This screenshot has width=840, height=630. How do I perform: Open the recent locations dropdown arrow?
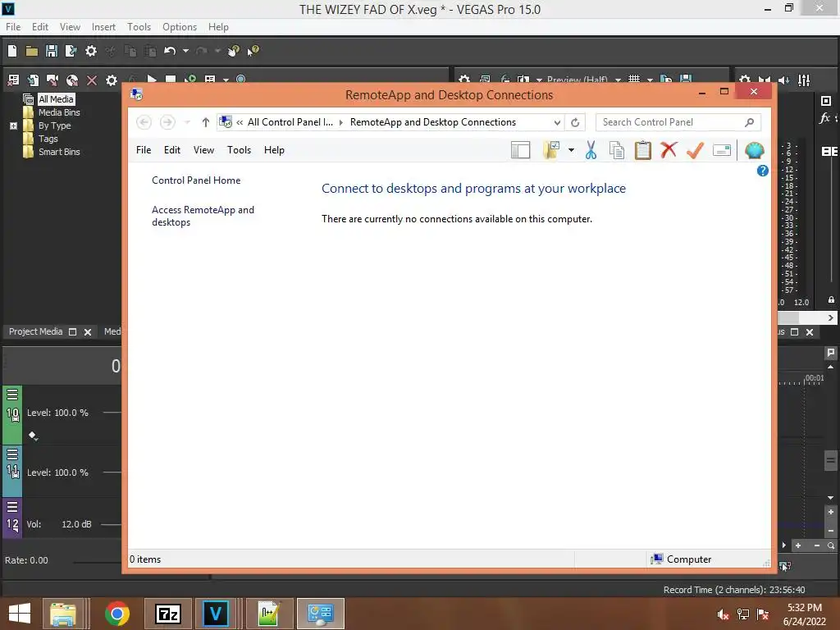click(187, 123)
